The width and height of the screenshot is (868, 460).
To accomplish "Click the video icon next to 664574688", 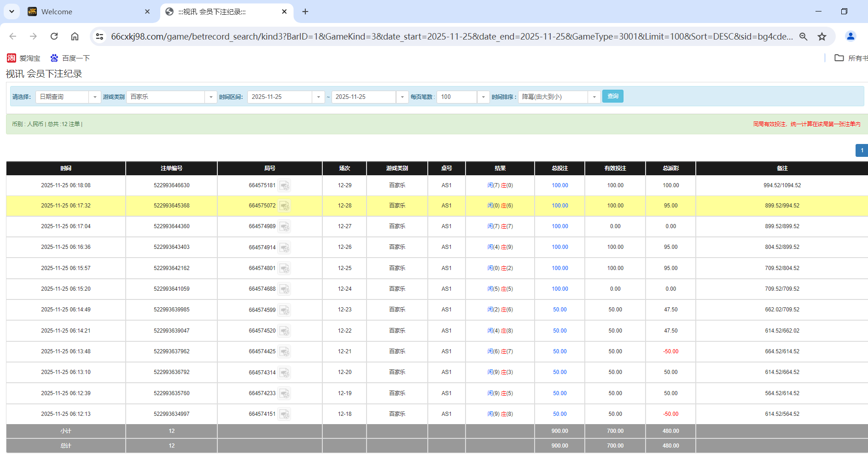I will point(285,289).
